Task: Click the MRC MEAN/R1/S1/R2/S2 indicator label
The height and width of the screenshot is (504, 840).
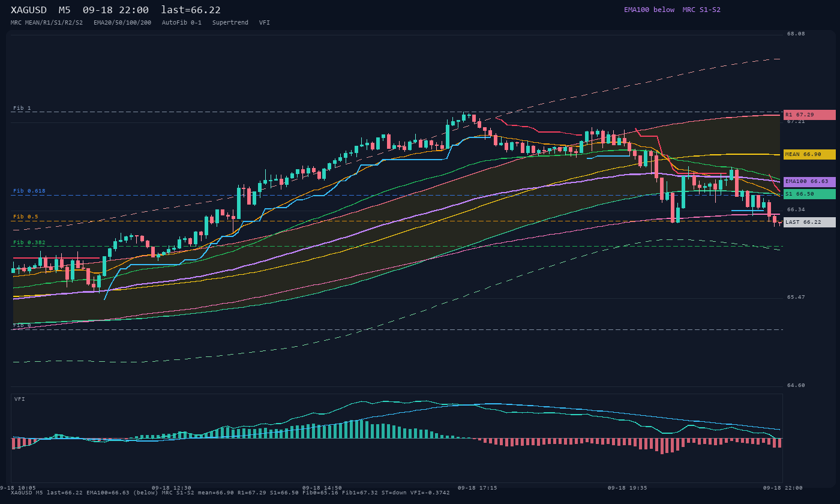Action: coord(47,22)
